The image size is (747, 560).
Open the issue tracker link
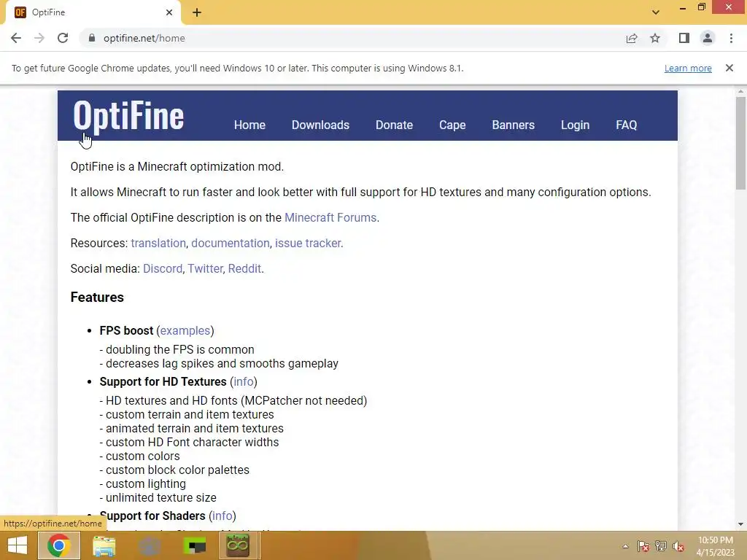[308, 244]
